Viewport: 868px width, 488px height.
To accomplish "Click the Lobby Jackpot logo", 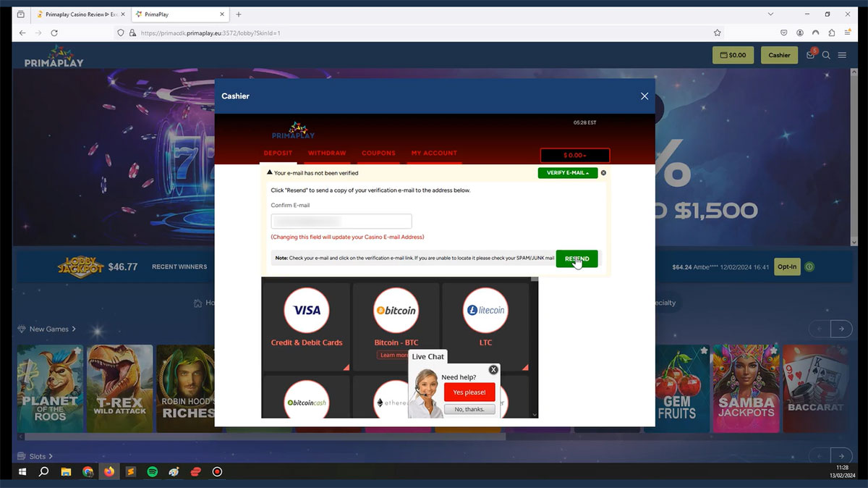I will point(80,266).
